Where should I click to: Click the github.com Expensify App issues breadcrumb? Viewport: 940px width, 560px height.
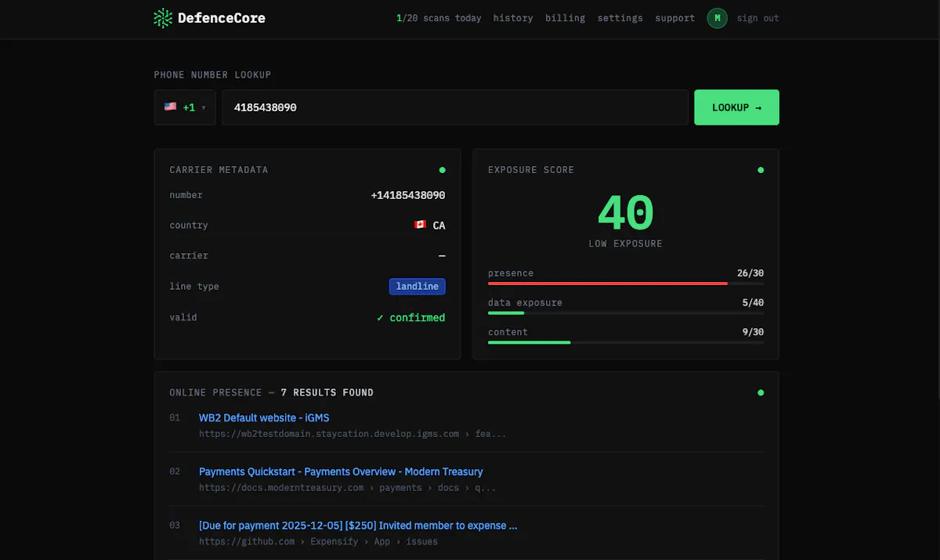coord(318,542)
